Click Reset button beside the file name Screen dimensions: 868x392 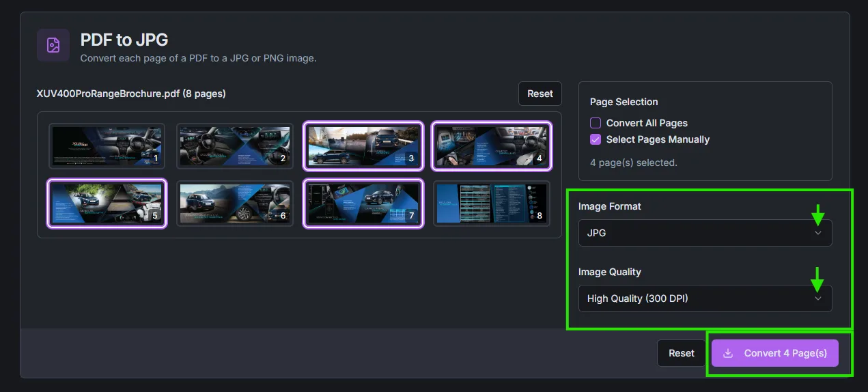pyautogui.click(x=540, y=94)
